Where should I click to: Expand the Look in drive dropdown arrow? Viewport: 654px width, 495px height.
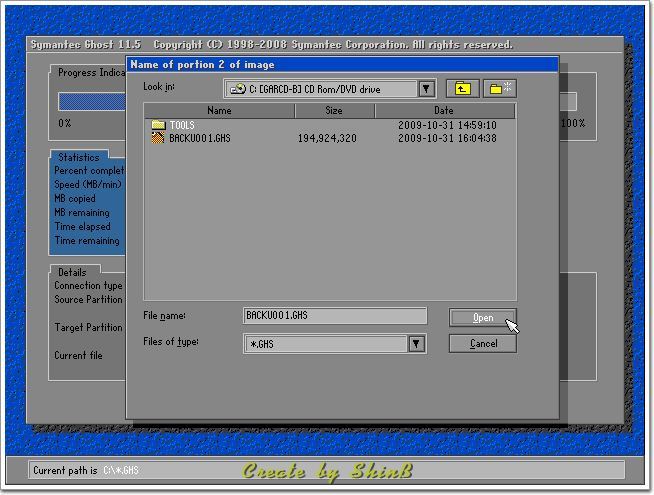pos(426,89)
